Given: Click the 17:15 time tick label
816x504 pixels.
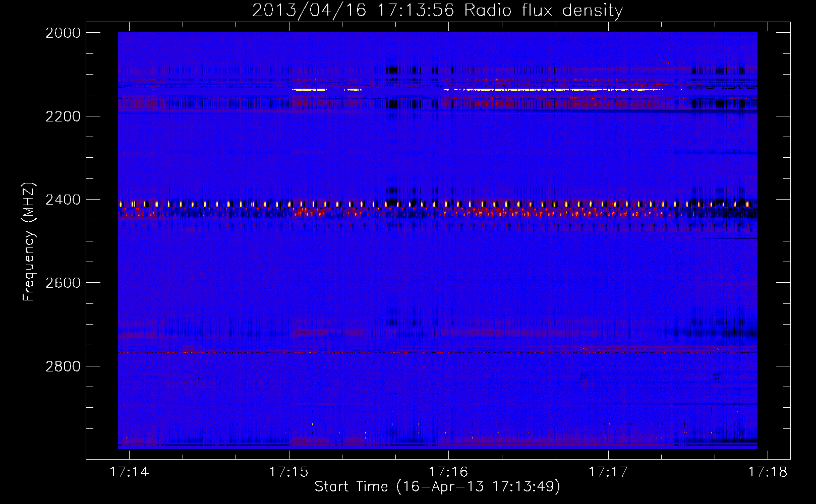Looking at the screenshot, I should (x=289, y=472).
